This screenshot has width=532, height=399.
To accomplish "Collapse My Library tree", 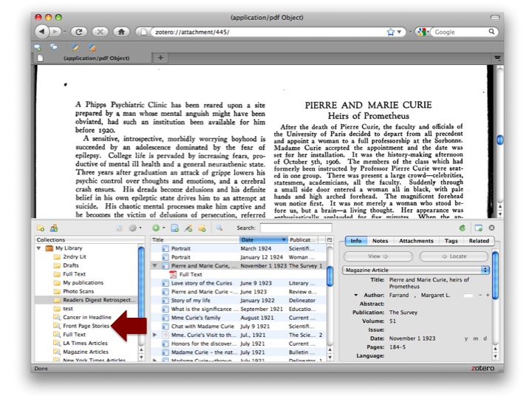I will pos(39,248).
